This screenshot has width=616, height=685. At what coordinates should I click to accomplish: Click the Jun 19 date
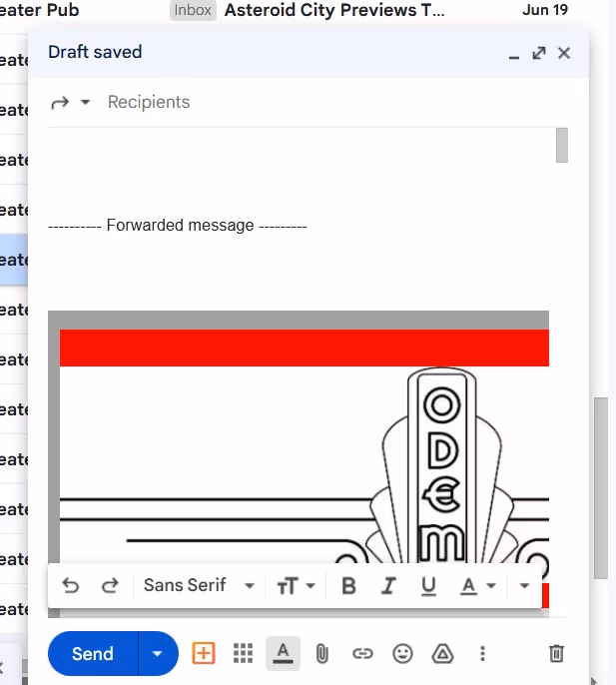pyautogui.click(x=545, y=10)
